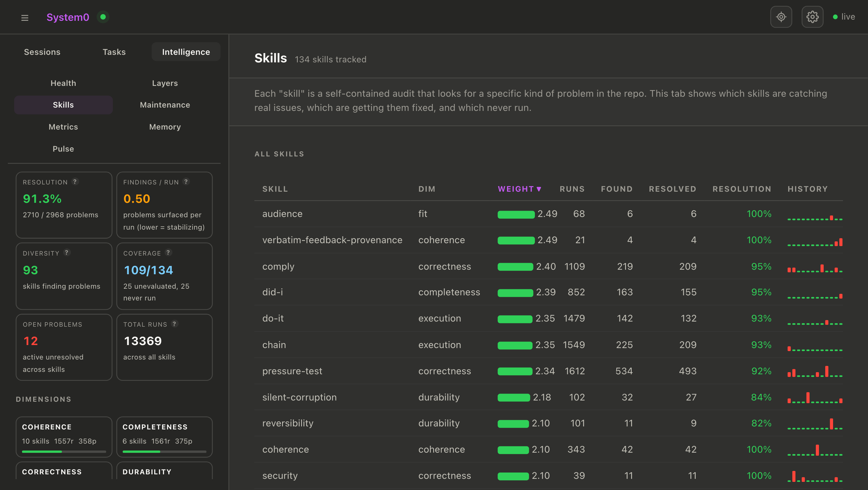Click the coherence row history sparkline
868x490 pixels.
tap(815, 450)
